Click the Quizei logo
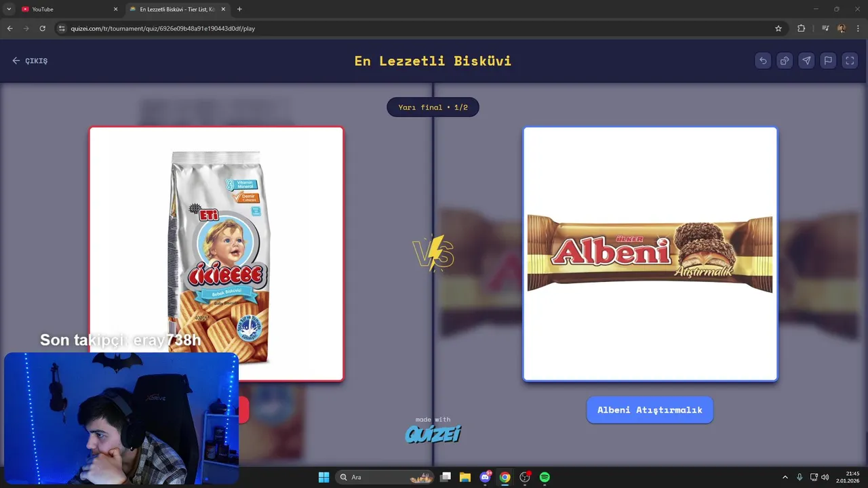868x488 pixels. (433, 434)
